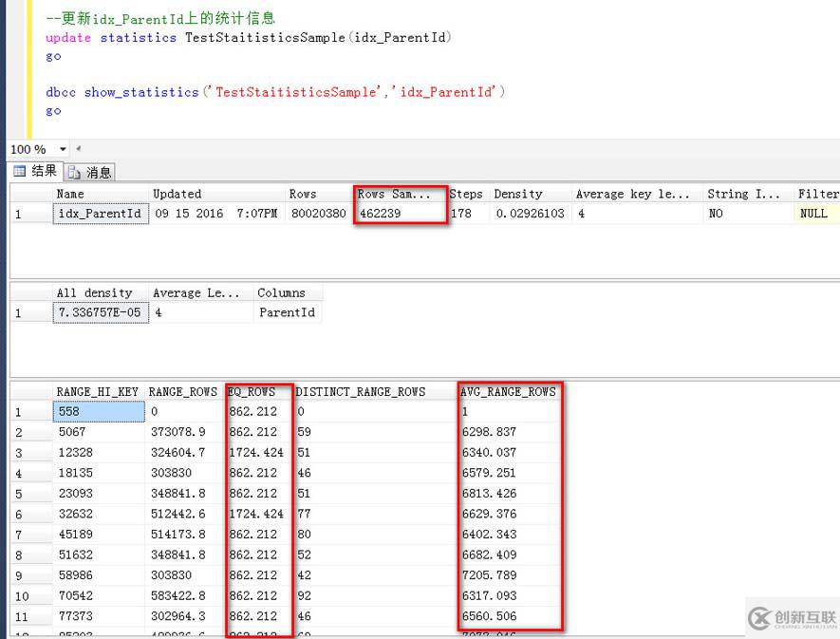Screen dimensions: 840x639
Task: Select the 6298.837 average range rows cell
Action: click(510, 432)
